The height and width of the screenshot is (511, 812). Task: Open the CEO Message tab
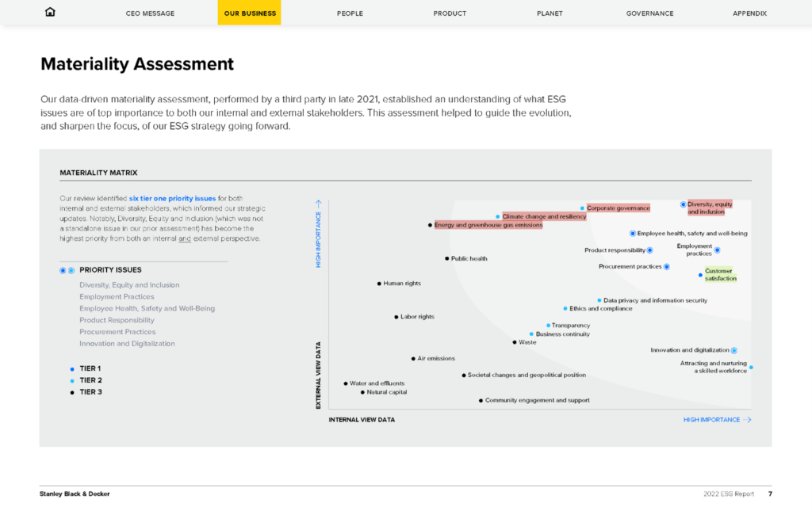tap(150, 13)
